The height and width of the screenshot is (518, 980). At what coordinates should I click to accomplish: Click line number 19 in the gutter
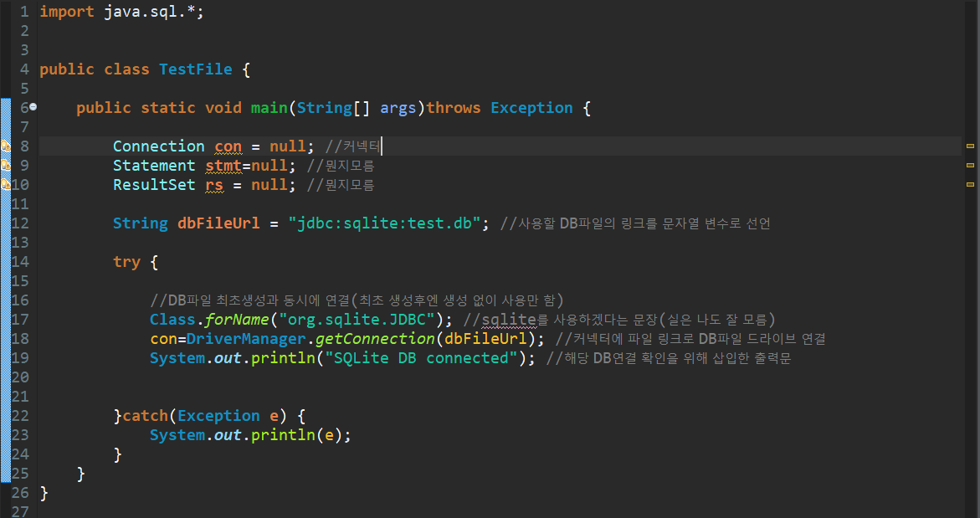pos(20,358)
